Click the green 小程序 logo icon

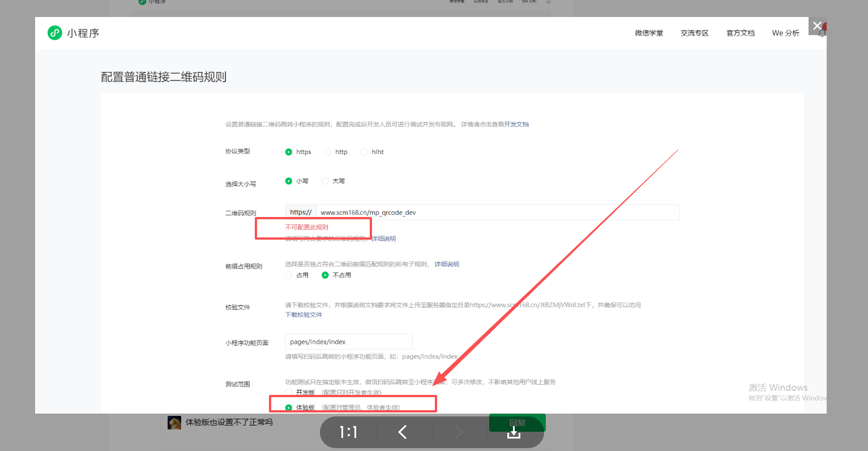[54, 33]
